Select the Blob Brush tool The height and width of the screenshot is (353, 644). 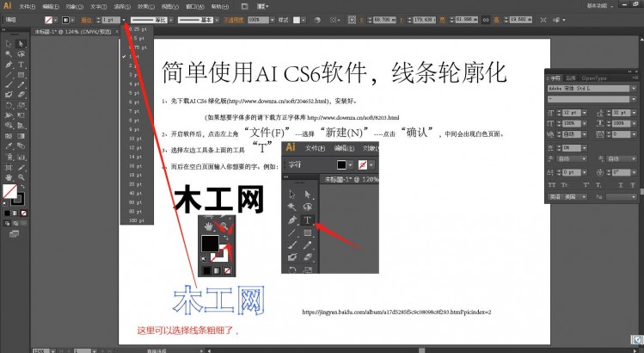coord(9,95)
